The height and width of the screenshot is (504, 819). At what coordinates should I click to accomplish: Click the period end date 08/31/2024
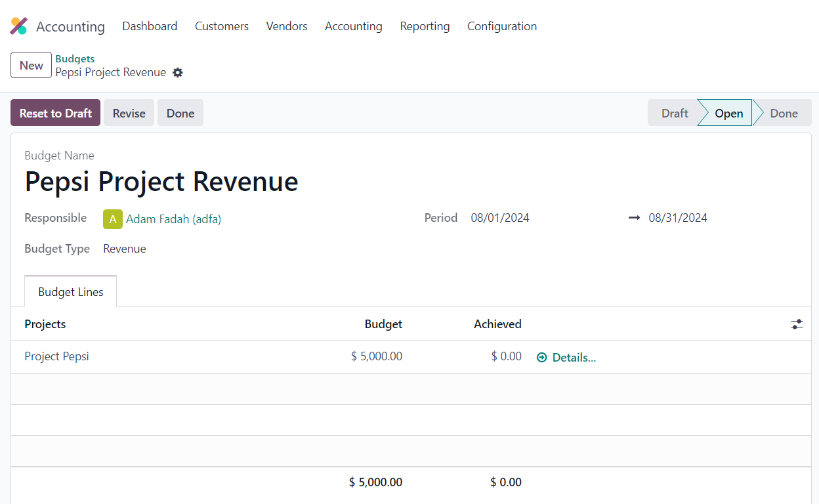[678, 218]
